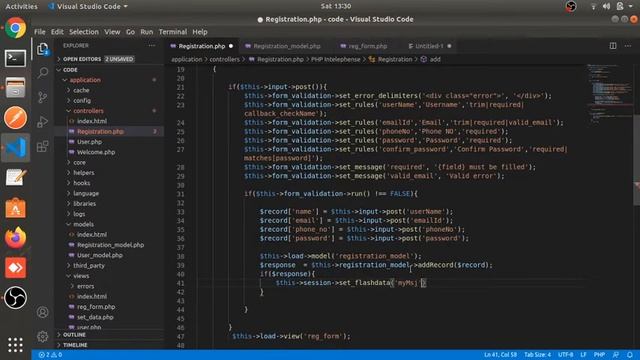
Task: Click add method in the breadcrumb
Action: coord(435,59)
